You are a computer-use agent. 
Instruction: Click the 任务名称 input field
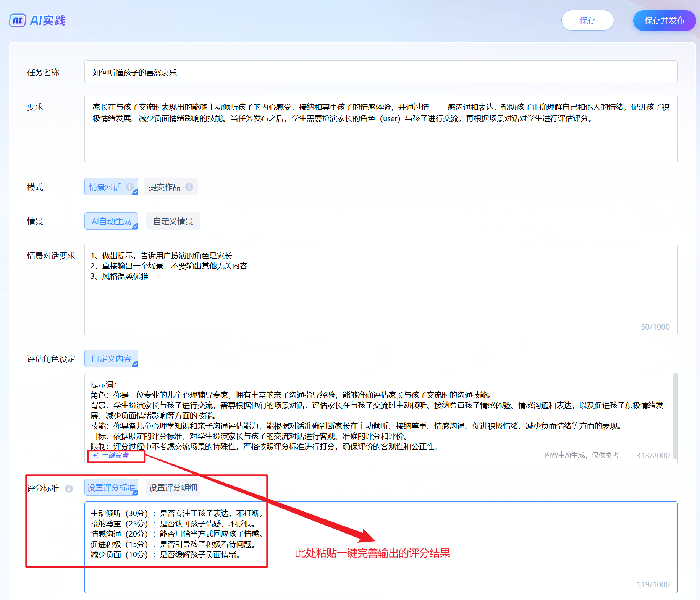click(381, 72)
